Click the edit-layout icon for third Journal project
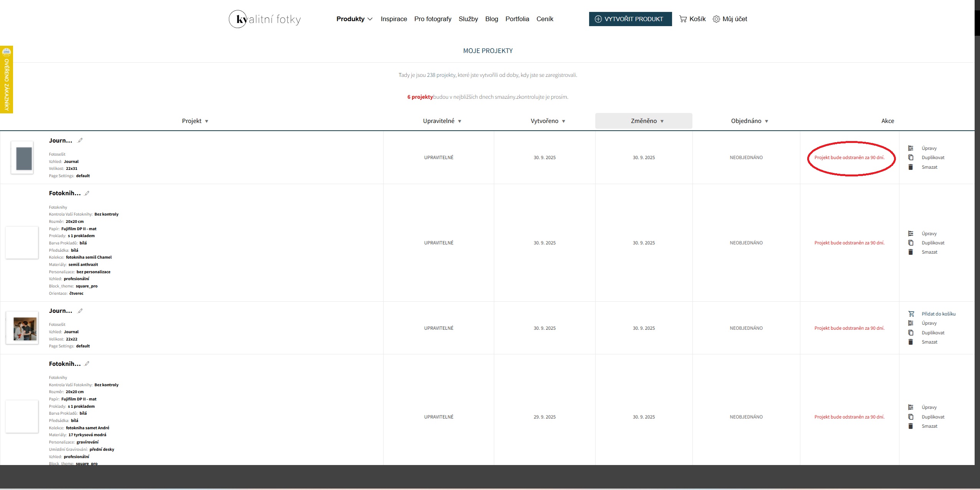Image resolution: width=980 pixels, height=490 pixels. tap(910, 323)
